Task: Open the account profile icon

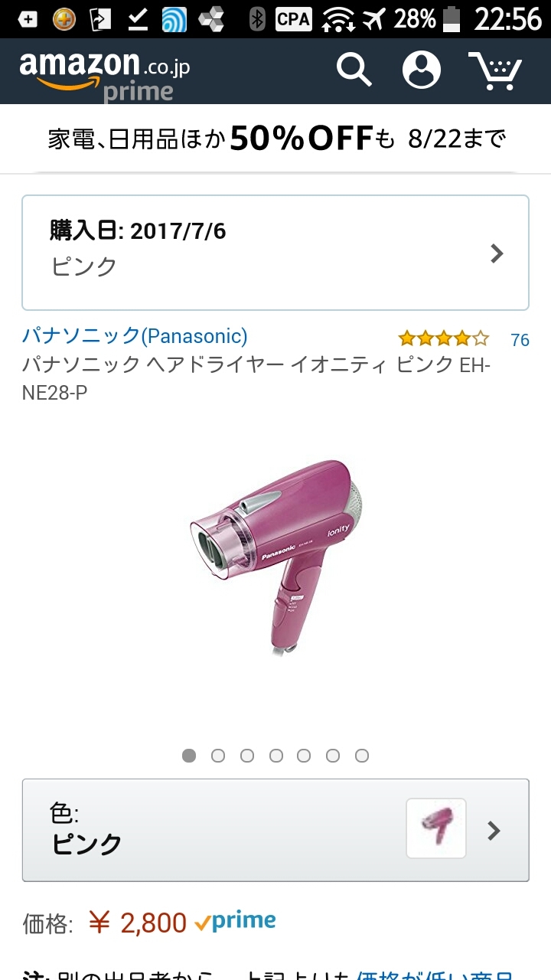Action: coord(422,70)
